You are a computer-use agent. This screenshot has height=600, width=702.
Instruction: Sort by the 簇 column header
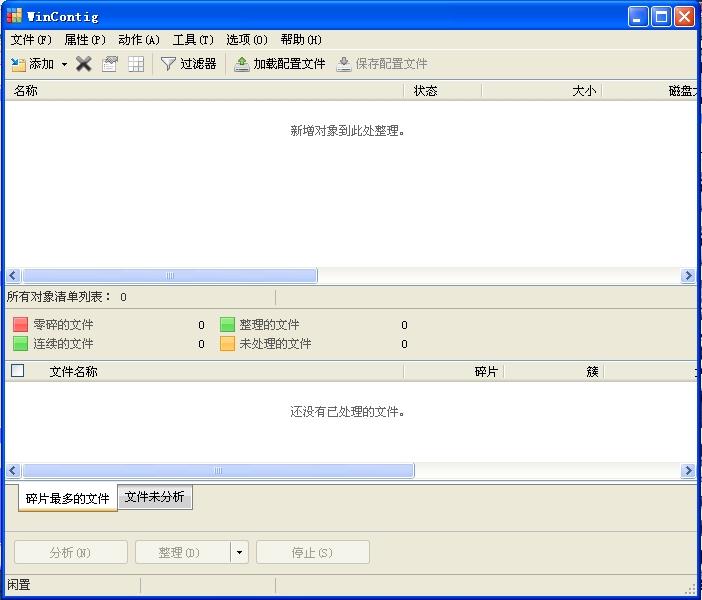[554, 372]
